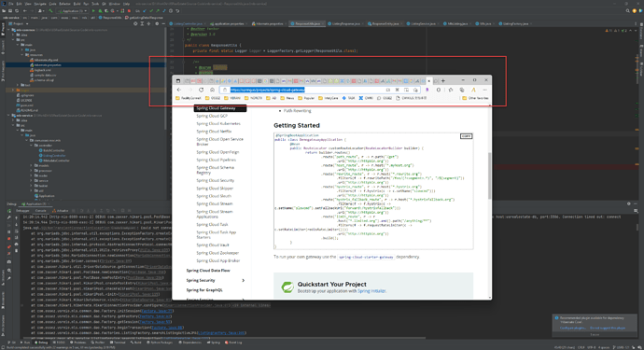Open Application run configuration dropdown
Screen dimensions: 644x350
73,10
